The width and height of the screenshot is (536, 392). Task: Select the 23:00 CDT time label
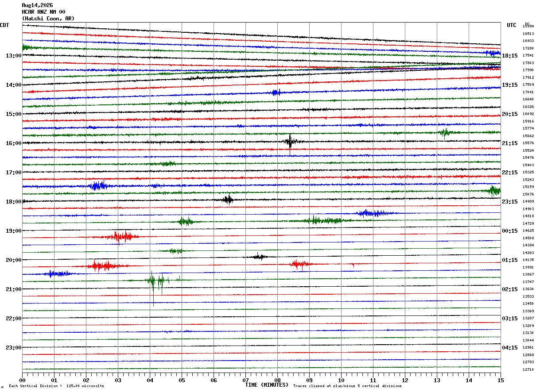(14, 348)
